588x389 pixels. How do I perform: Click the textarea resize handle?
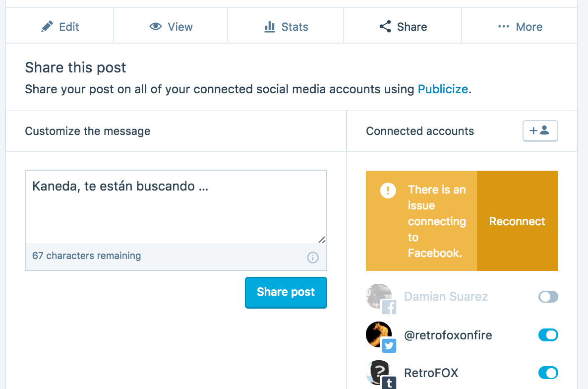tap(322, 239)
